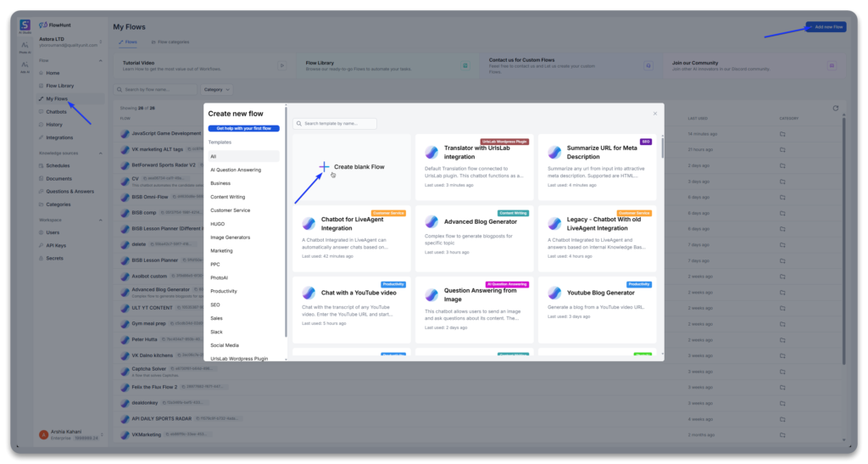Click the Advanced Blog Generator template icon

click(431, 221)
